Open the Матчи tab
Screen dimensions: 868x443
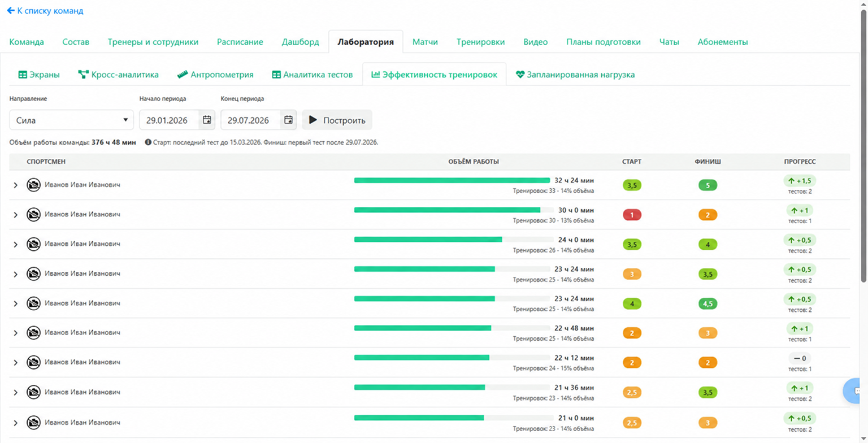tap(425, 42)
